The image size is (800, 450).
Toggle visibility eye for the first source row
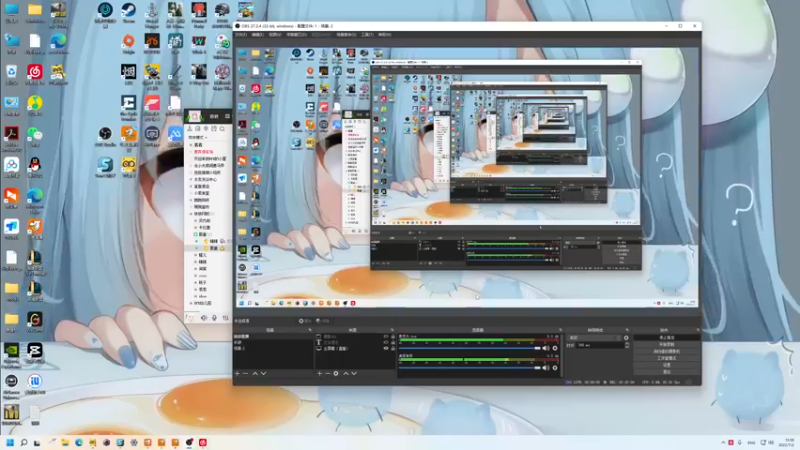point(386,337)
